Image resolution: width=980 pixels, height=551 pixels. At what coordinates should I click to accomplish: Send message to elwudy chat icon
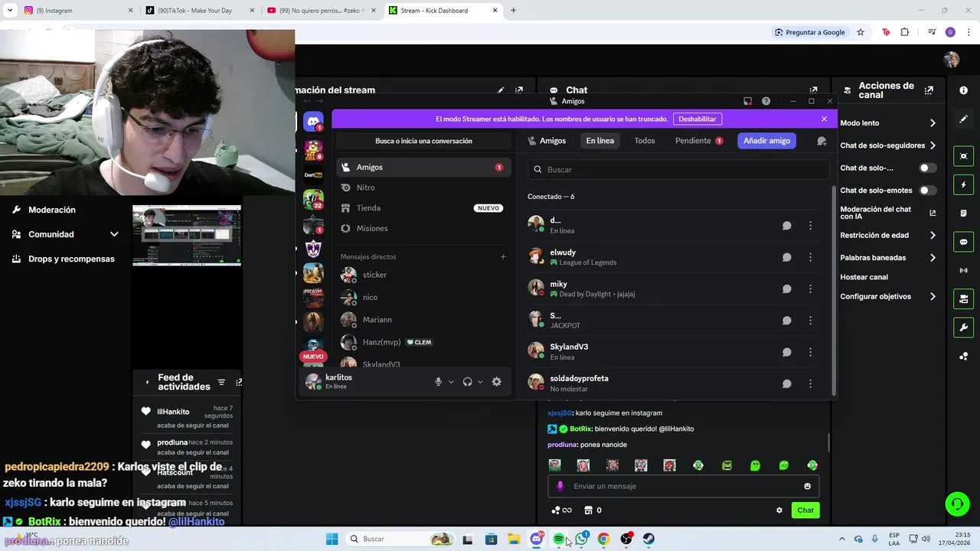coord(786,257)
